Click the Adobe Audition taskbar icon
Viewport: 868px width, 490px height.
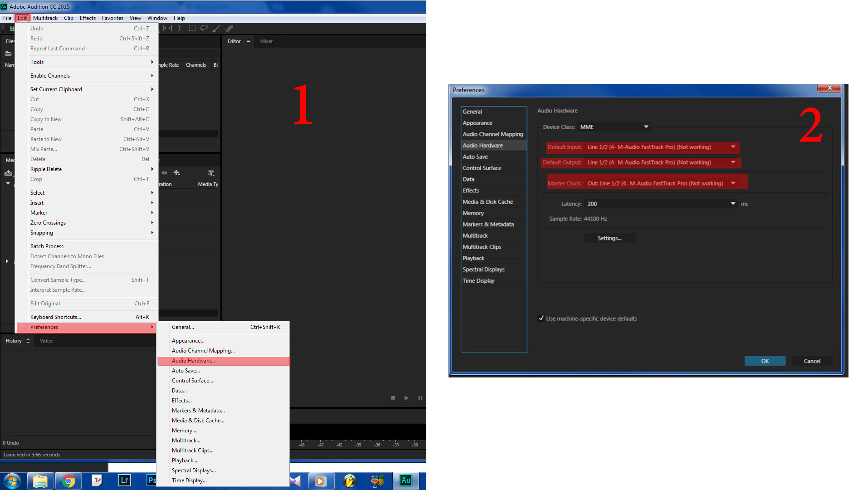tap(406, 480)
